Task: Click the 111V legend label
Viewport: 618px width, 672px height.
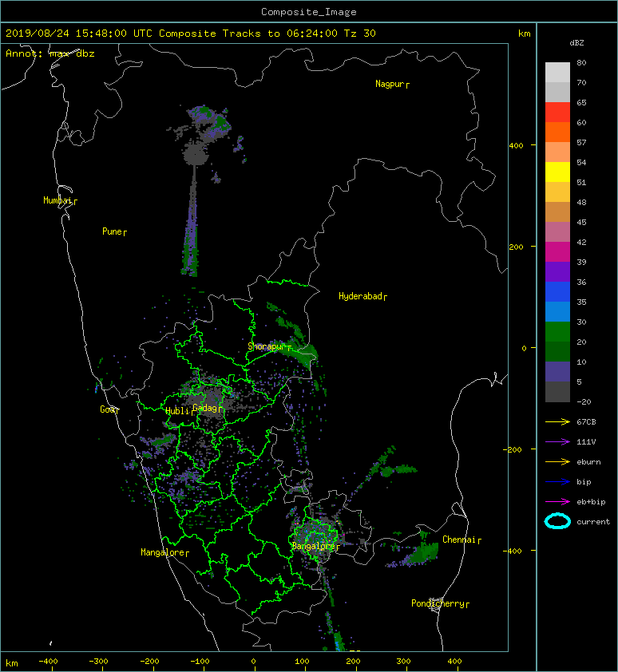Action: [x=586, y=442]
